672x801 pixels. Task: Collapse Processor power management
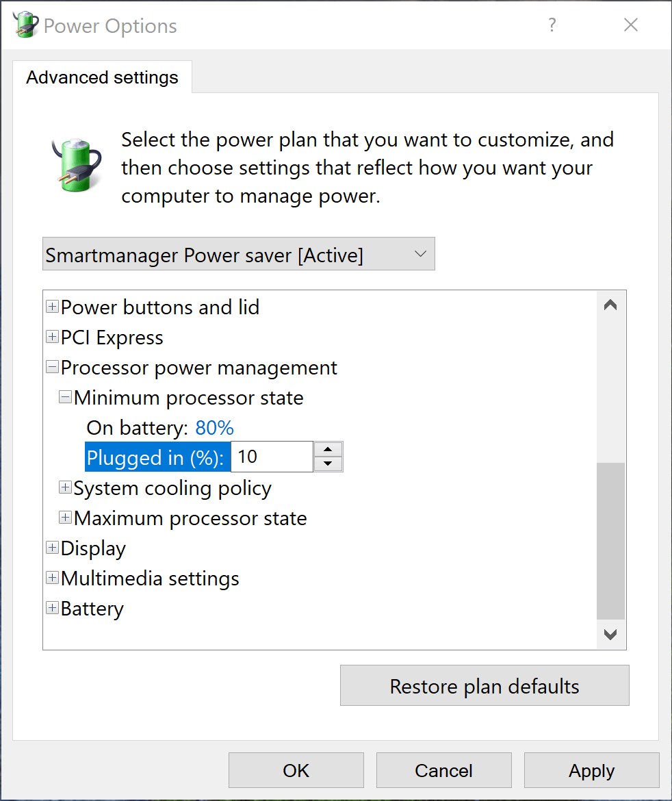point(52,368)
